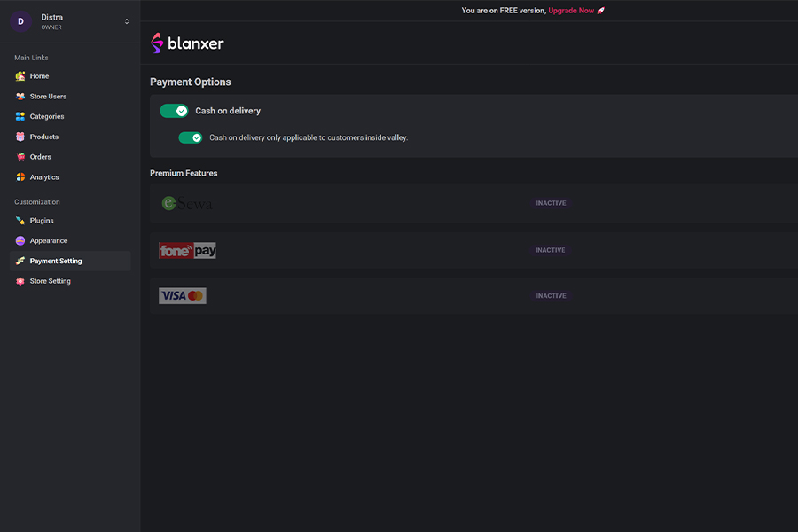Click the Appearance icon in sidebar
Image resolution: width=798 pixels, height=532 pixels.
pyautogui.click(x=20, y=241)
